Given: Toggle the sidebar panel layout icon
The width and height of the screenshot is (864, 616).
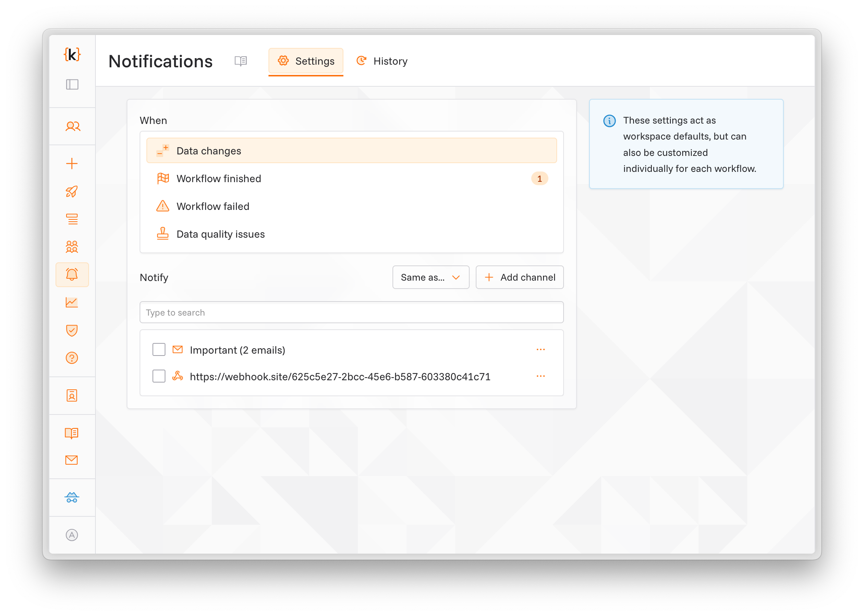Looking at the screenshot, I should (x=72, y=84).
